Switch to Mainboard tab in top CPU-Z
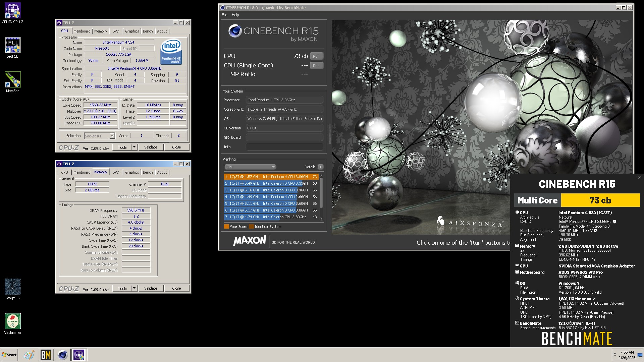 click(x=82, y=31)
